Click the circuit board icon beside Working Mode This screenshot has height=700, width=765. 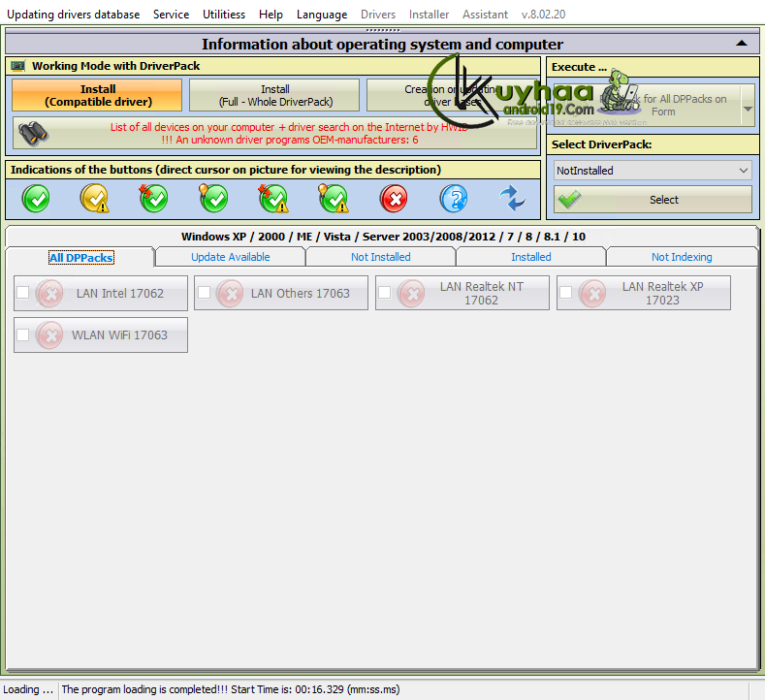coord(18,66)
